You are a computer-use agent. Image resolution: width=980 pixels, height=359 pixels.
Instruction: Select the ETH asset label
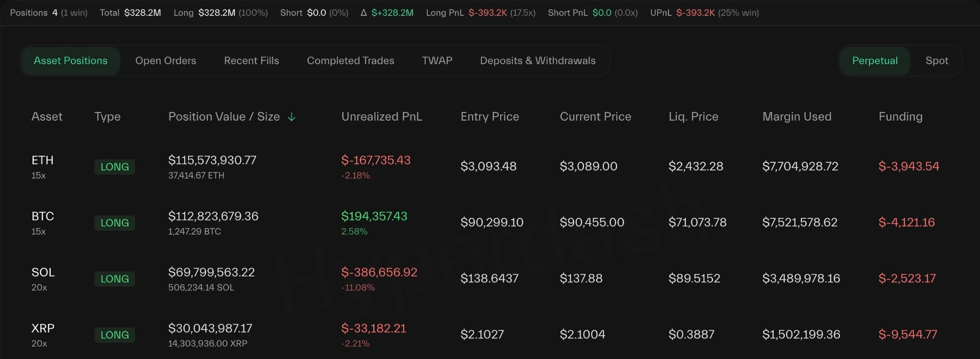coord(43,160)
